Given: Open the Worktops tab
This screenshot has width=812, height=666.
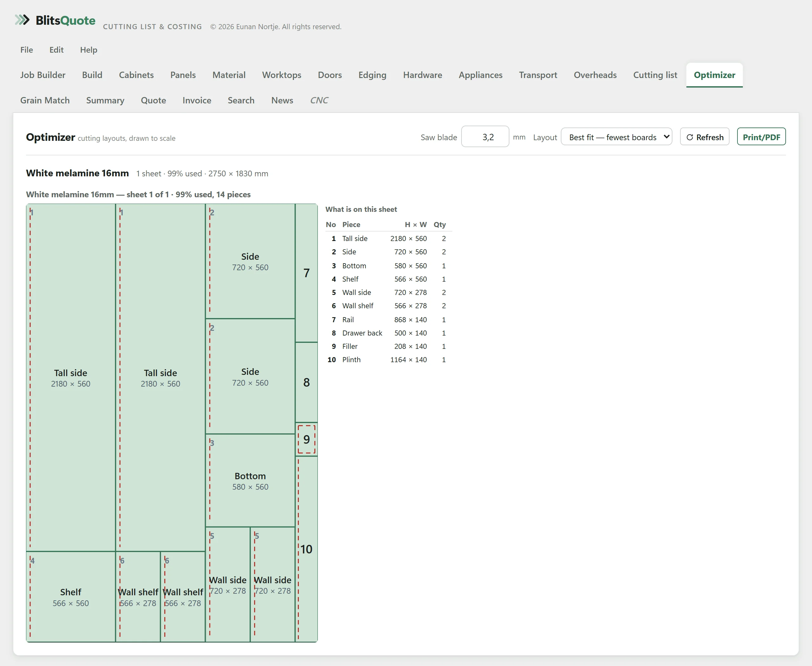Looking at the screenshot, I should pyautogui.click(x=282, y=75).
